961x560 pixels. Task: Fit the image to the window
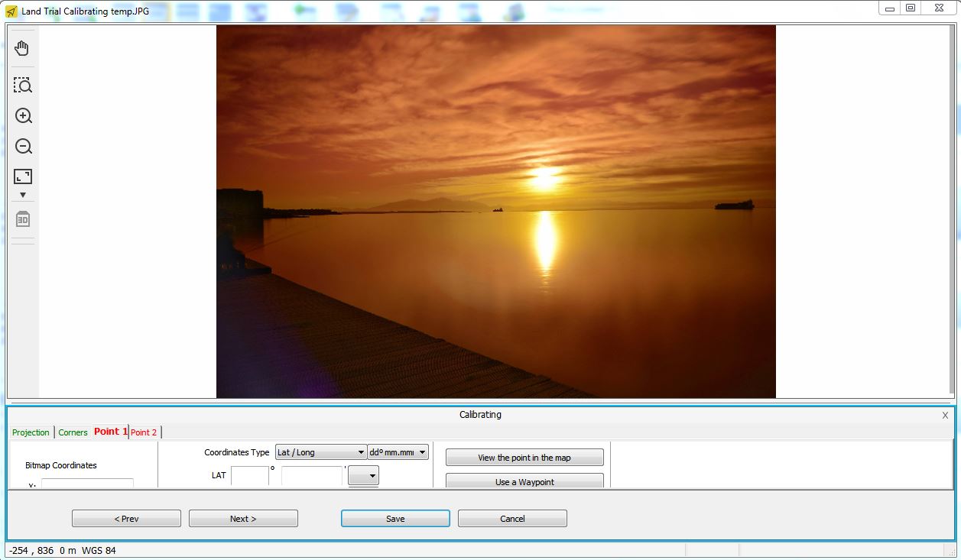point(23,177)
